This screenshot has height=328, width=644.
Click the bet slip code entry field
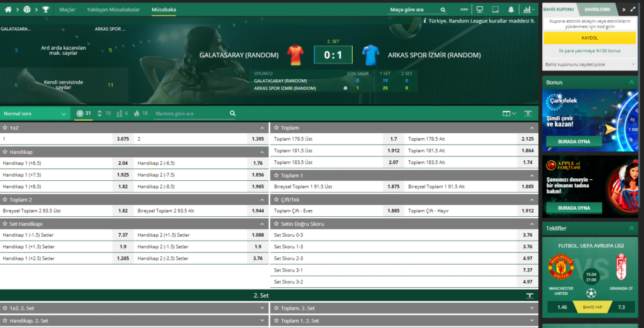click(x=589, y=24)
